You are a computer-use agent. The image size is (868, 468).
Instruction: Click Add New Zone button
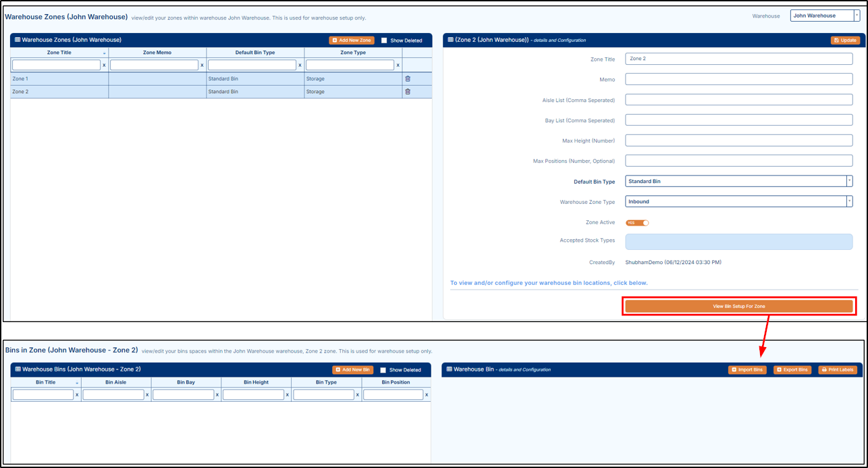(x=351, y=41)
